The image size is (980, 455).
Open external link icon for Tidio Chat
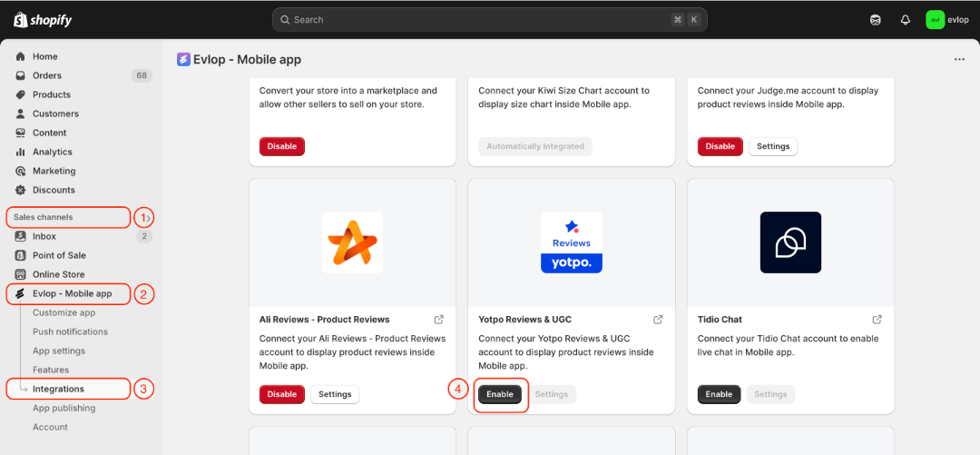tap(877, 319)
